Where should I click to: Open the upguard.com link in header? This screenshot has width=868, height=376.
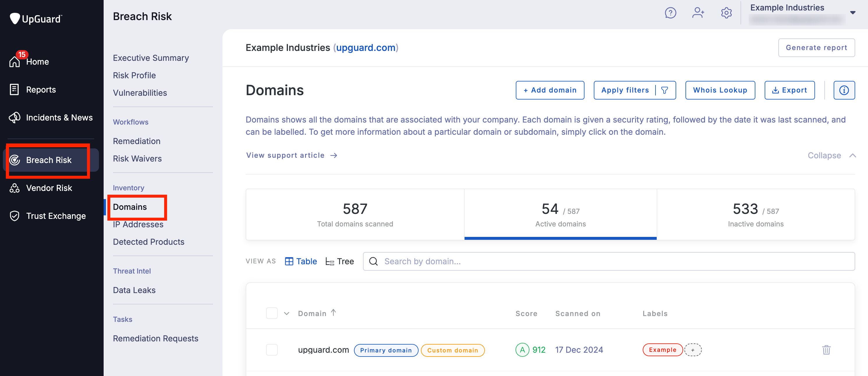366,48
